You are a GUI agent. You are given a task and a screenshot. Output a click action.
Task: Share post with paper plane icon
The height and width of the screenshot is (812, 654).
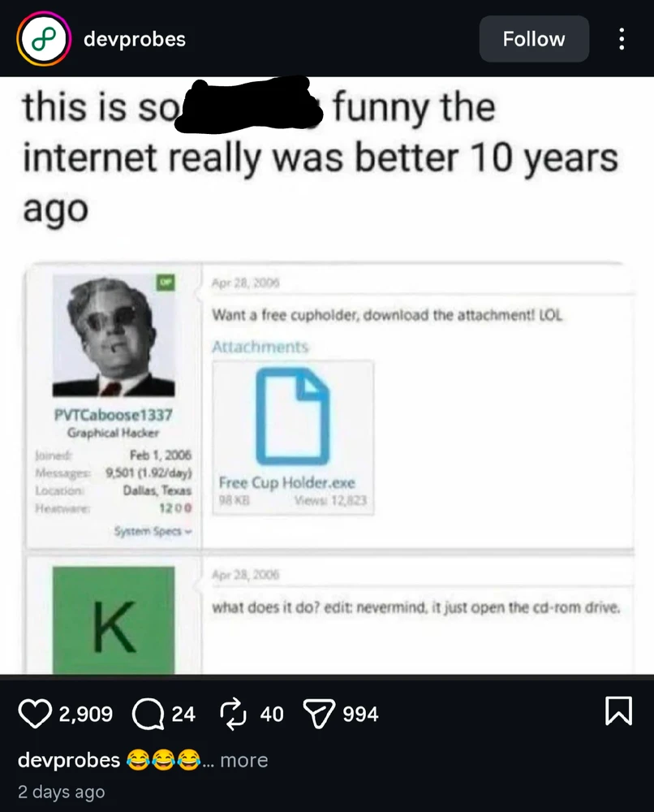point(316,714)
